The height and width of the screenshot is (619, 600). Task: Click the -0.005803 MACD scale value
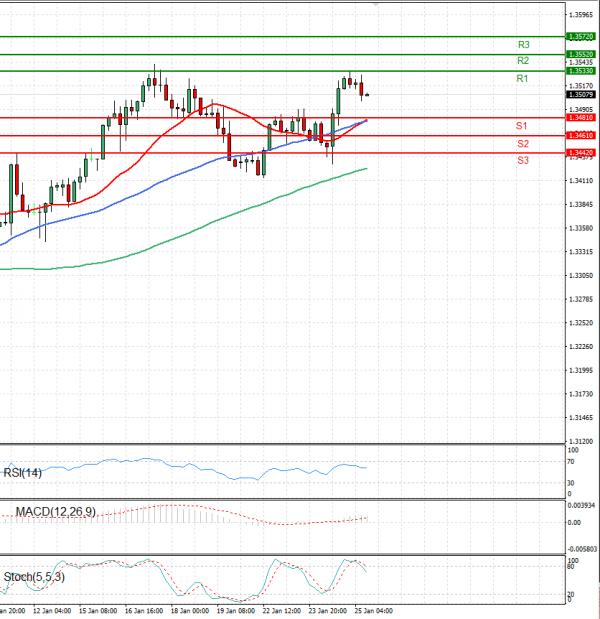point(582,549)
